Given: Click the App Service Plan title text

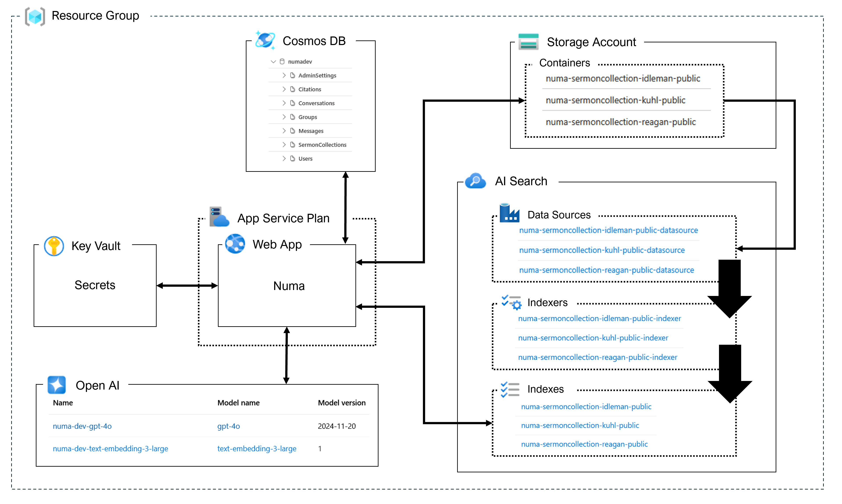Looking at the screenshot, I should pos(283,218).
